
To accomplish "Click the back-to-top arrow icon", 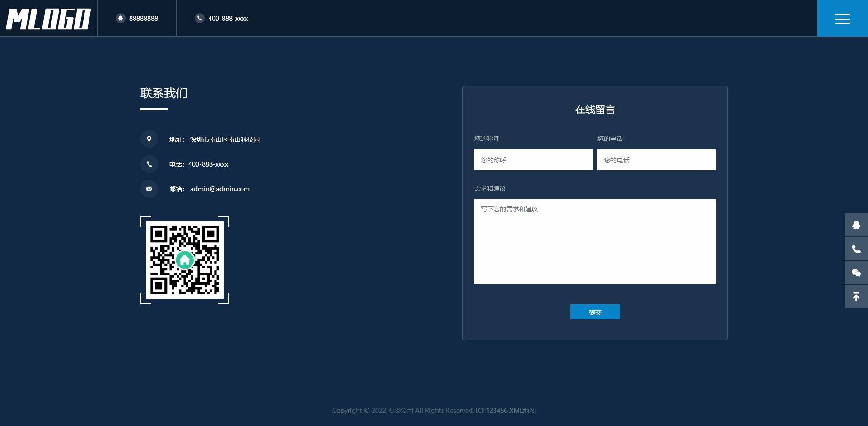I will (856, 296).
